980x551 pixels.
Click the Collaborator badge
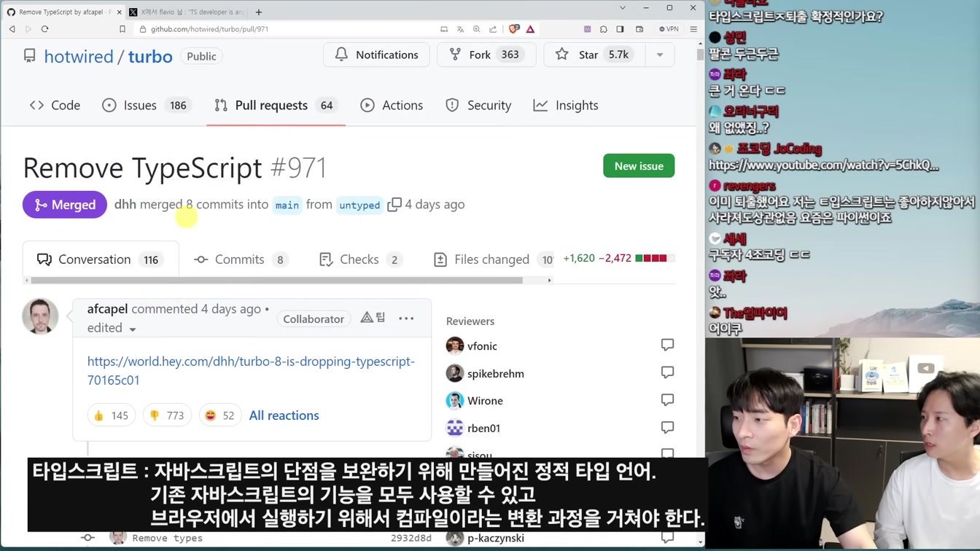(x=314, y=319)
